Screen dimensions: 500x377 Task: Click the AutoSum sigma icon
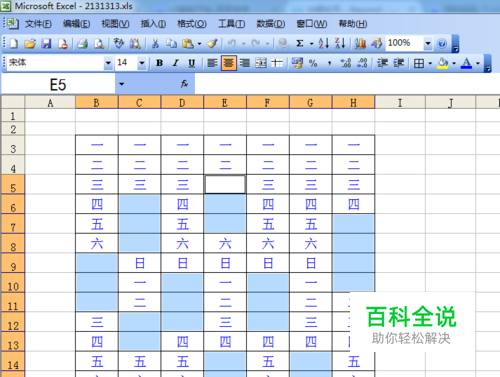300,43
